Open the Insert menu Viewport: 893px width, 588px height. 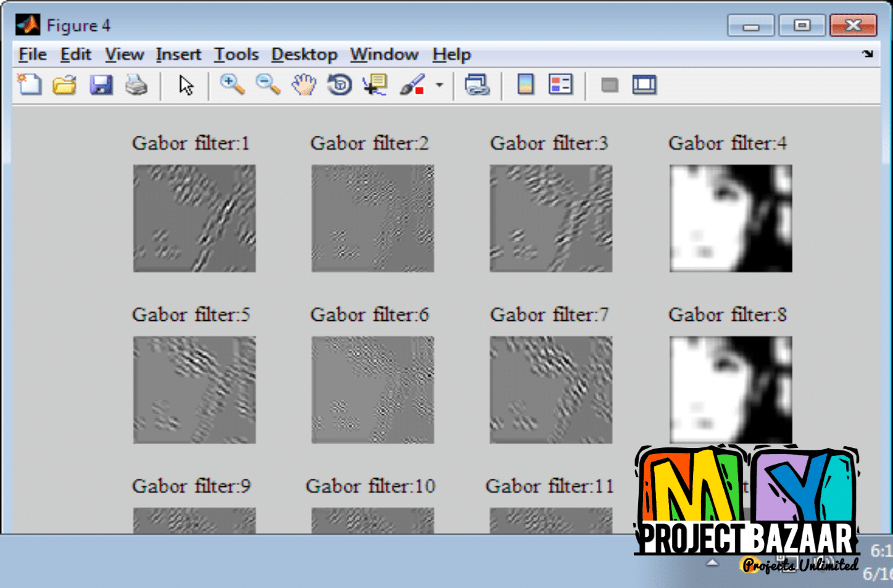coord(178,54)
